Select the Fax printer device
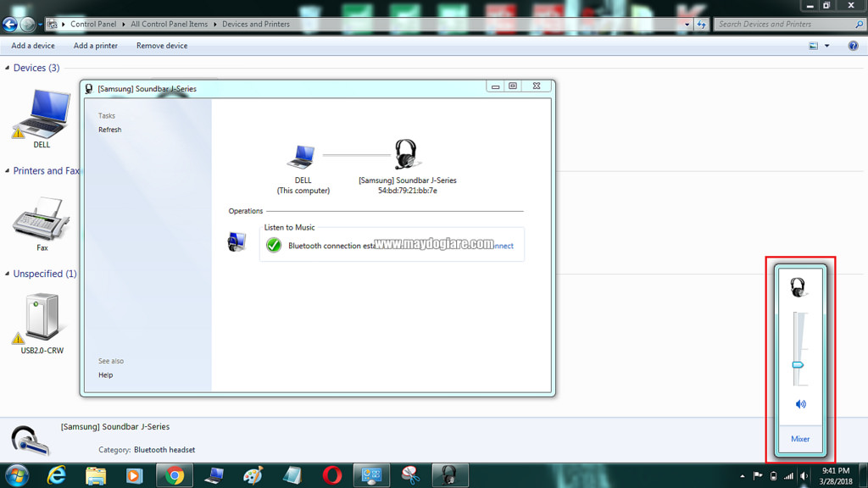The image size is (868, 488). (42, 224)
